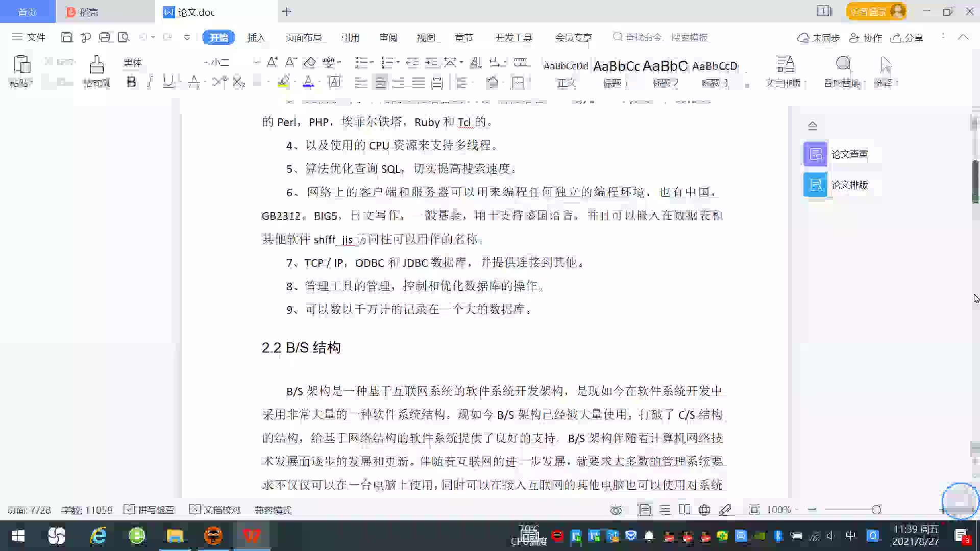Increase font size with A+ icon
980x551 pixels.
pyautogui.click(x=272, y=63)
